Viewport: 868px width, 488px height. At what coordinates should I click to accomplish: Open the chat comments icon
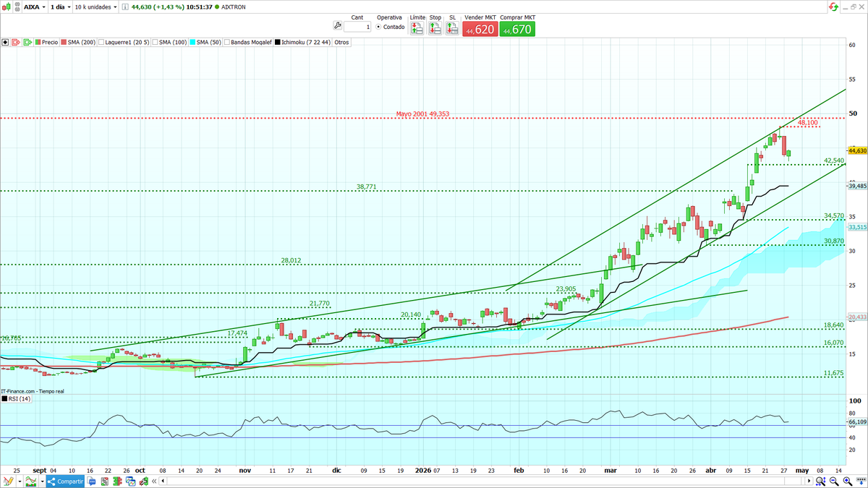(91, 481)
